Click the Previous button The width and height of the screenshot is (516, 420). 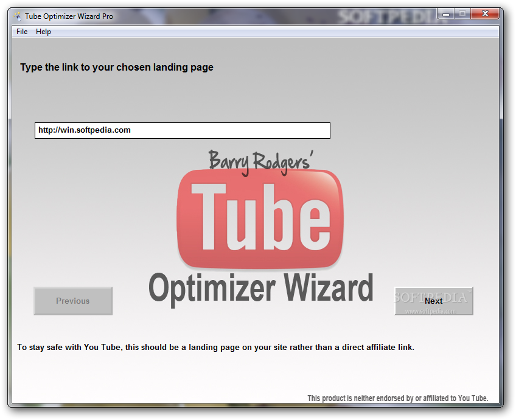point(73,301)
